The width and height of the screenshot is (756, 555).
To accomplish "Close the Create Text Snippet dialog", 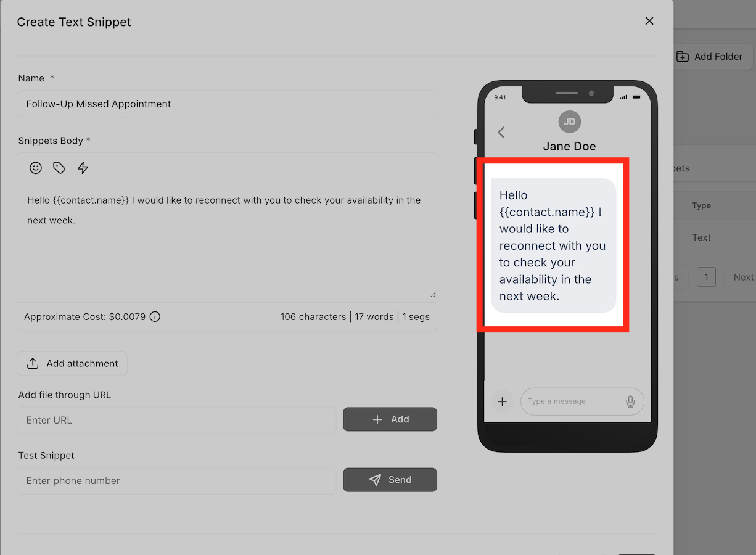I will (649, 21).
